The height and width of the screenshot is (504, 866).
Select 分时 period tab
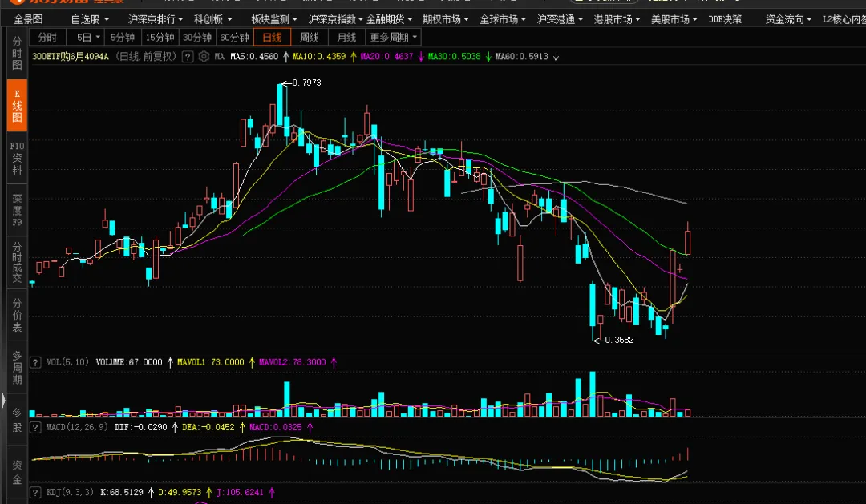(47, 38)
